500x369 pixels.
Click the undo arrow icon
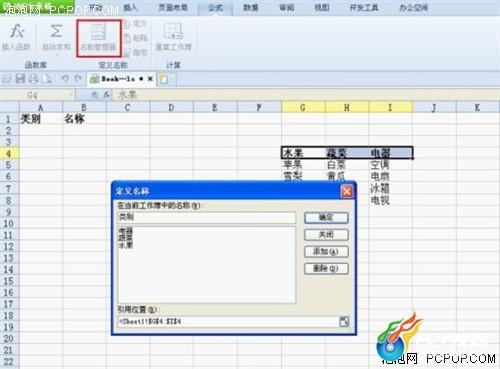point(65,79)
